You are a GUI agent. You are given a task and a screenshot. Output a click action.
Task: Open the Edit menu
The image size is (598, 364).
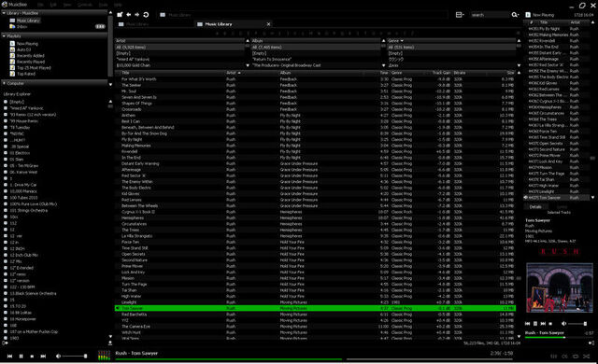click(x=53, y=5)
